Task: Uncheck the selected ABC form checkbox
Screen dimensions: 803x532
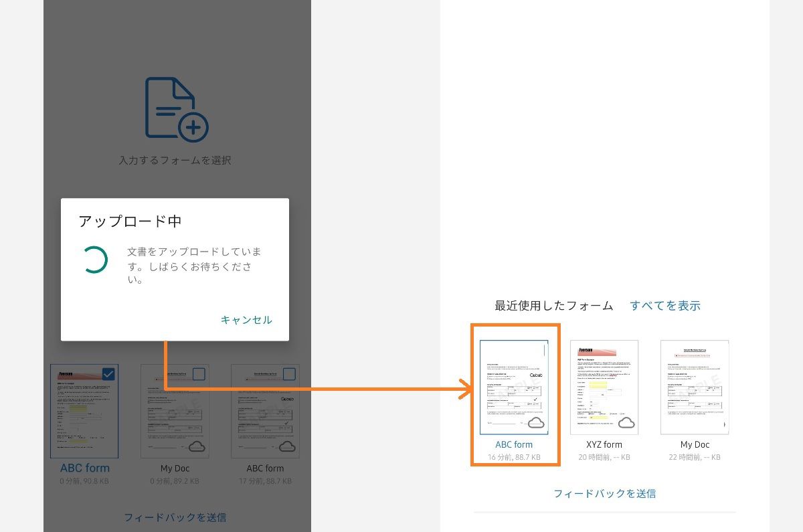Action: pos(108,373)
